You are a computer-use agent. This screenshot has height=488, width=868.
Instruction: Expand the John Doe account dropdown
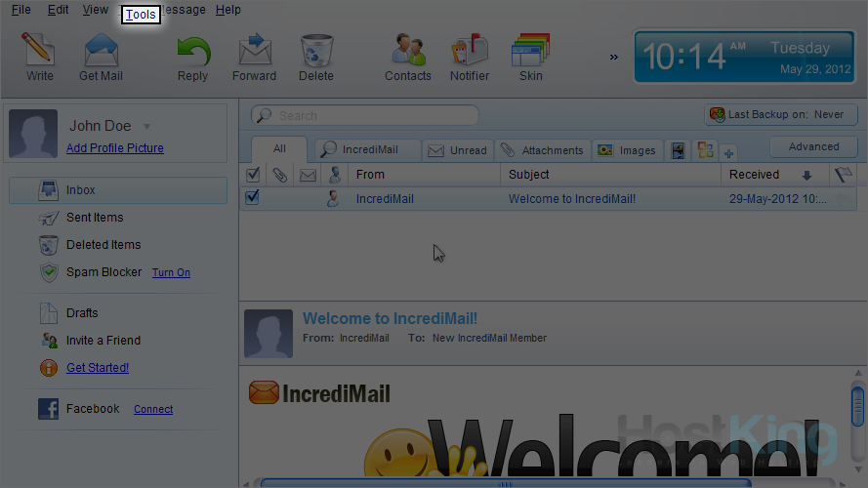(147, 126)
